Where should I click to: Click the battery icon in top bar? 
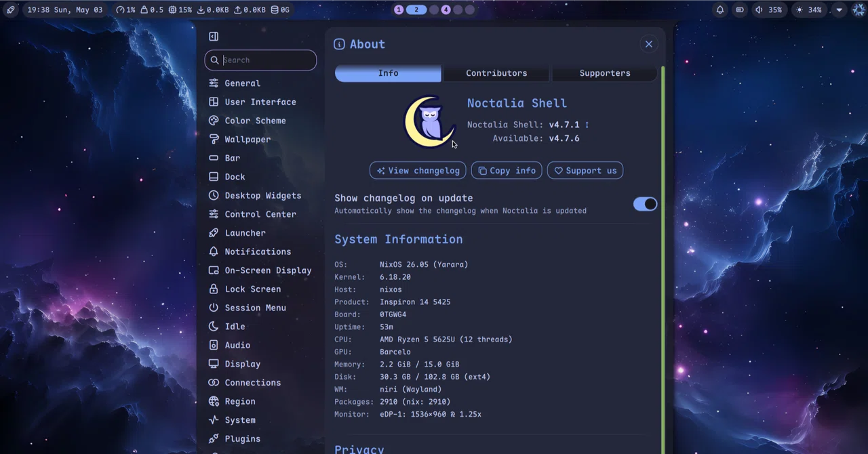click(740, 10)
